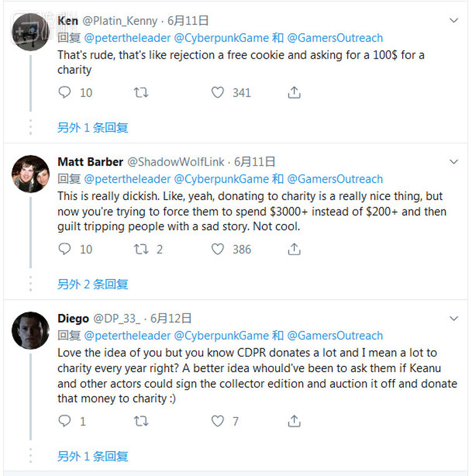
Task: Click Diego's profile avatar
Action: coord(31,330)
